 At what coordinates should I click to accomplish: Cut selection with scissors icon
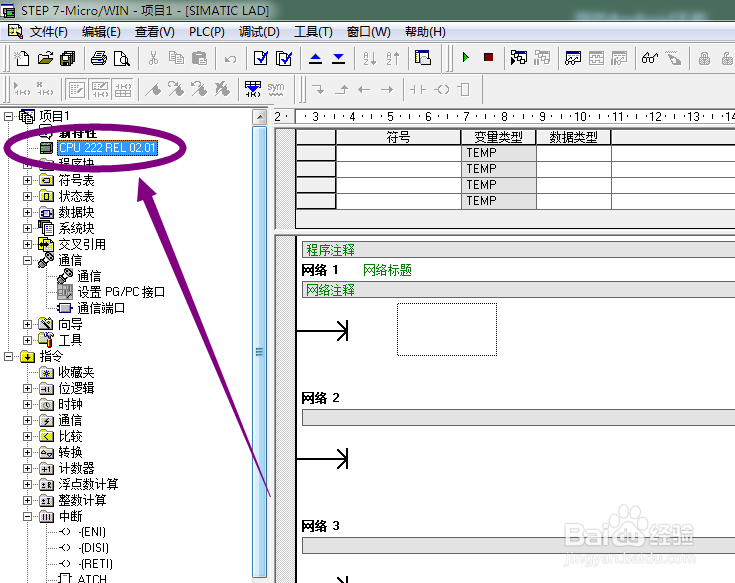coord(153,58)
